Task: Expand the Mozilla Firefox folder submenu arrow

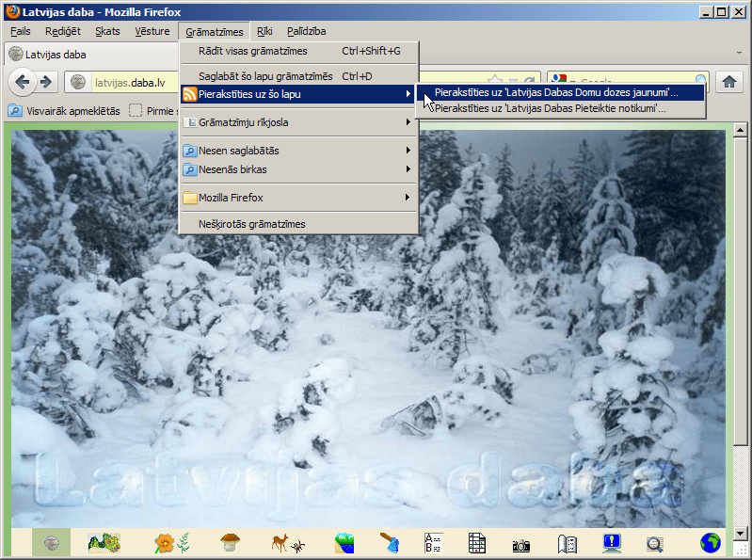Action: (x=408, y=198)
